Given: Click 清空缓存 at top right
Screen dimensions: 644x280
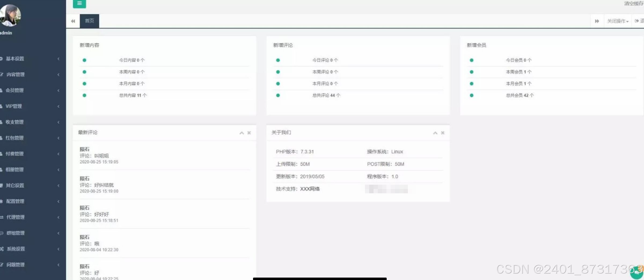Looking at the screenshot, I should click(x=633, y=4).
